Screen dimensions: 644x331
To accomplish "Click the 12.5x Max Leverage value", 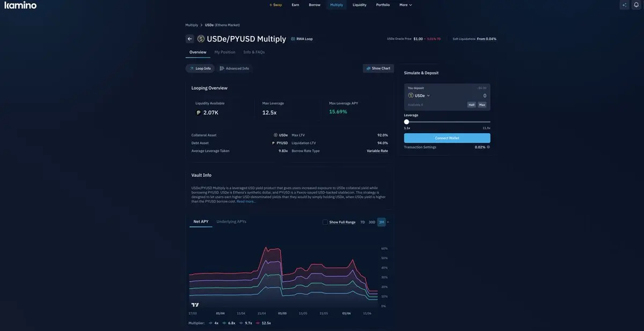I will coord(269,113).
